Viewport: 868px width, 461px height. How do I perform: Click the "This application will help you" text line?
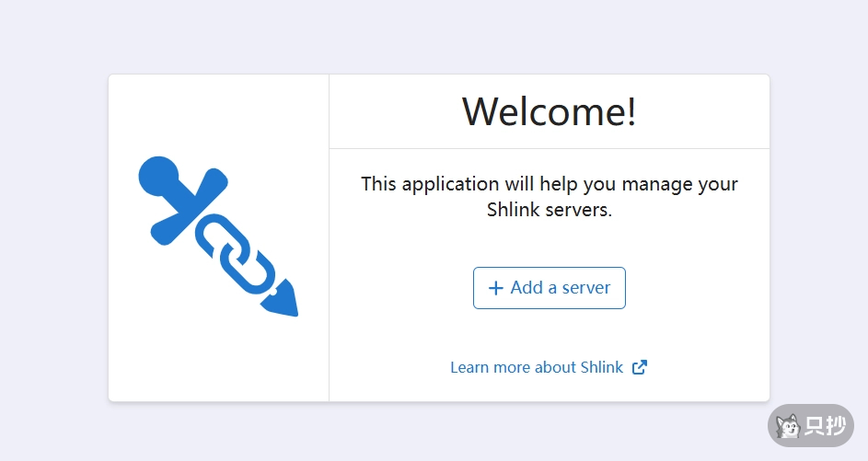pyautogui.click(x=549, y=183)
